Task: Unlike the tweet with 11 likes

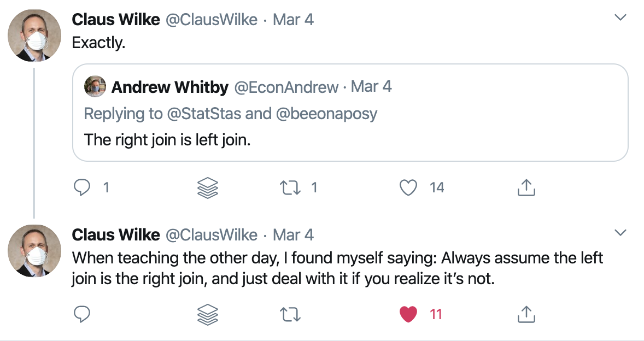Action: [408, 314]
